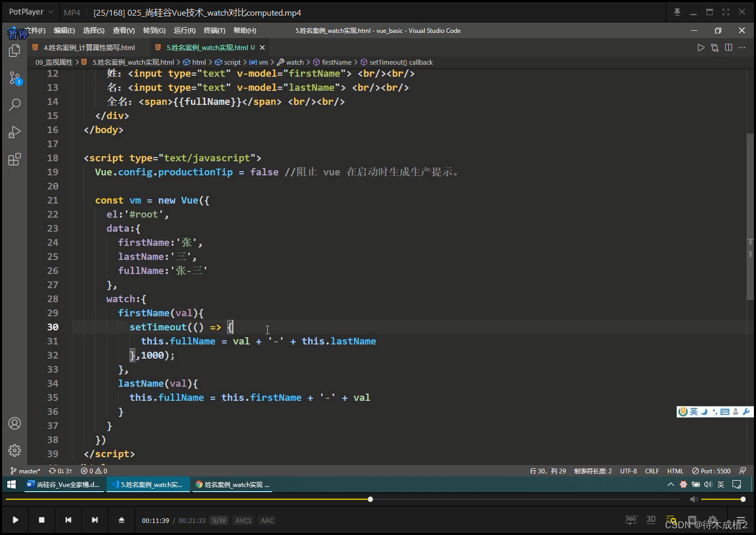This screenshot has height=535, width=756.
Task: Toggle the 3D video mode
Action: pos(651,519)
